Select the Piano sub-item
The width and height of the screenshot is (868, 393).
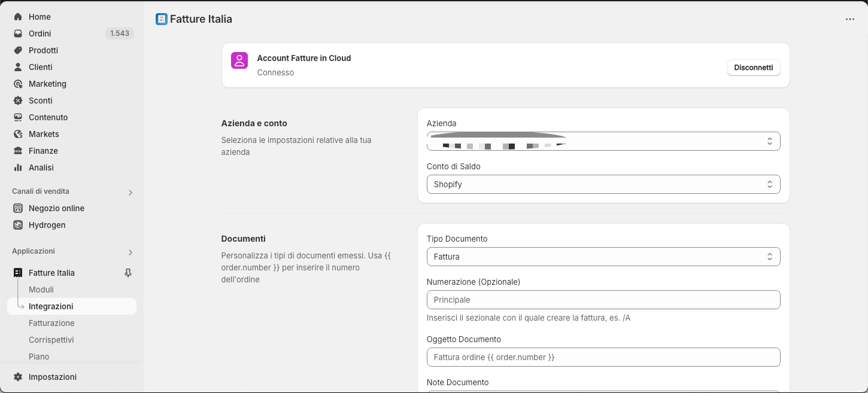click(x=39, y=357)
